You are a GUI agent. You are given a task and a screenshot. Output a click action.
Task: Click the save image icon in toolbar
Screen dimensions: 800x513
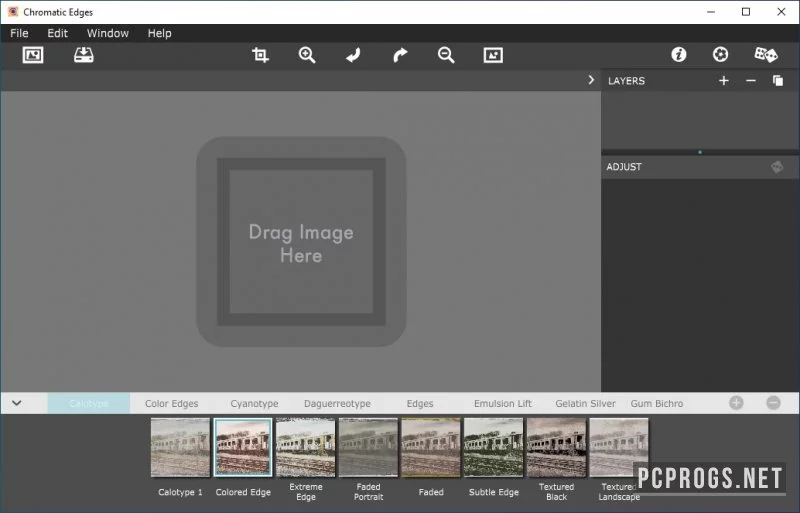84,55
